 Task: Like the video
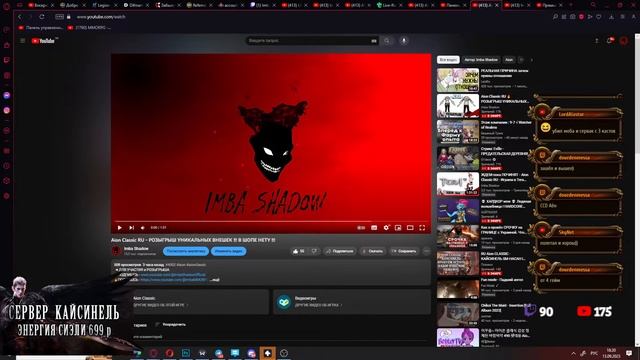299,251
